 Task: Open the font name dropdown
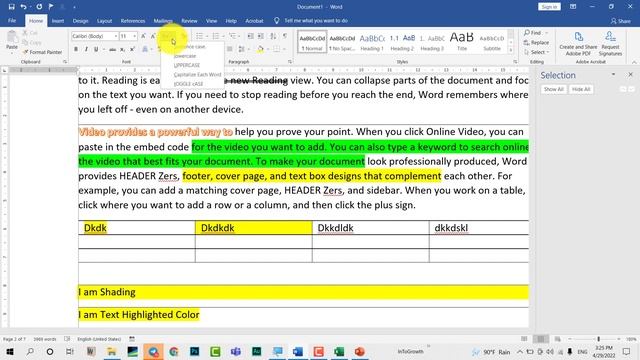click(x=116, y=36)
